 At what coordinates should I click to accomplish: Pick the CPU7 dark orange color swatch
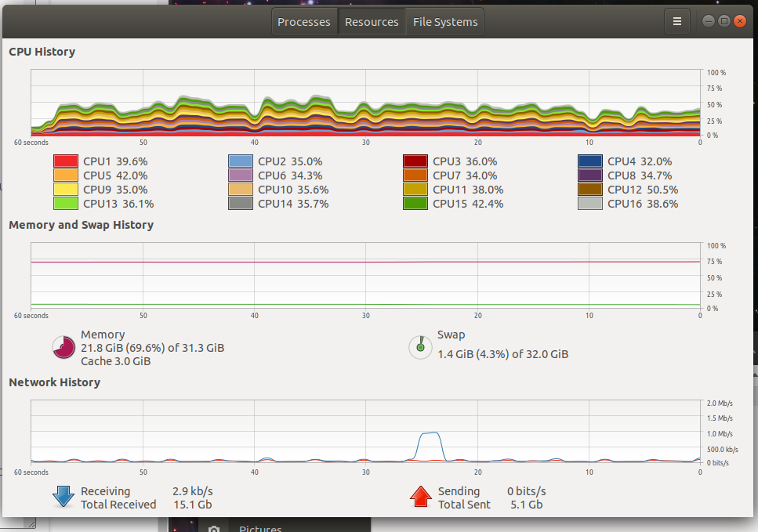(x=415, y=176)
